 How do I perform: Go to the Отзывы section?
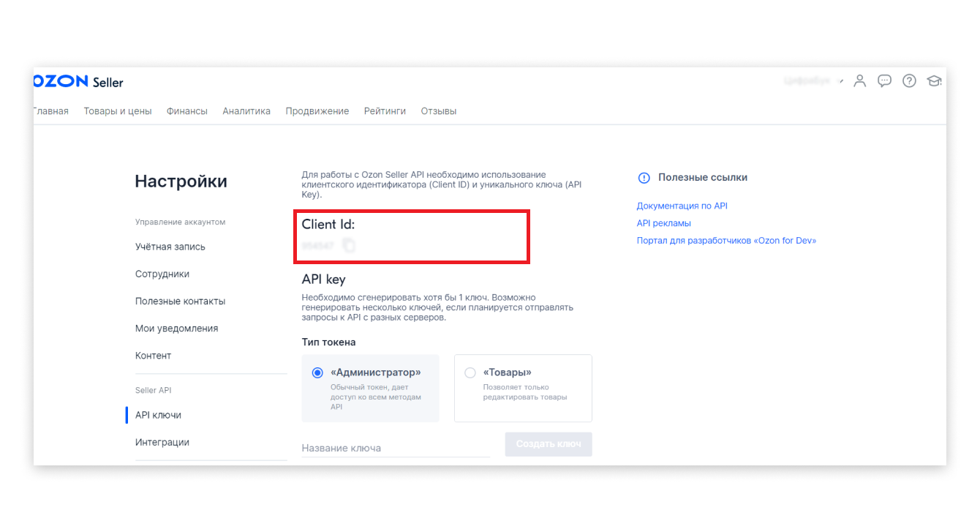tap(439, 111)
